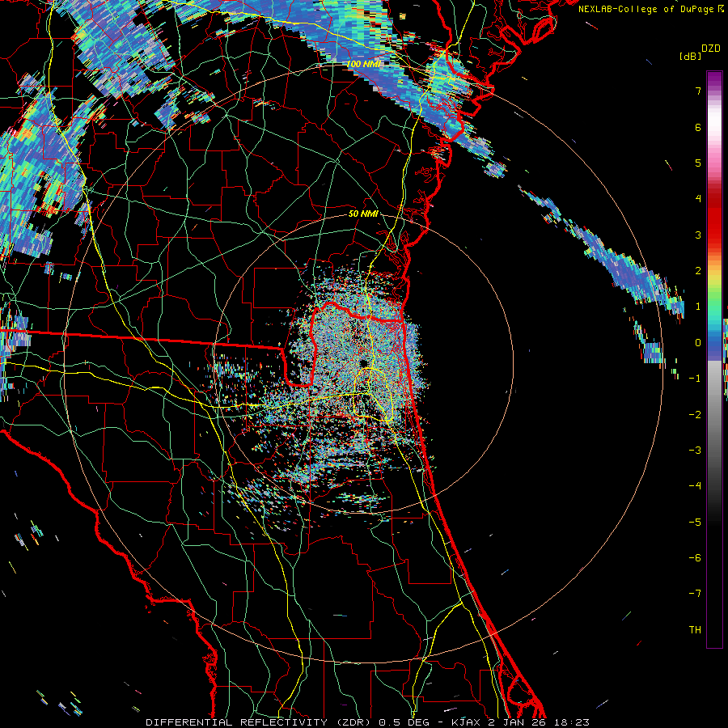Click the legend value -5
This screenshot has height=728, width=728.
point(695,523)
